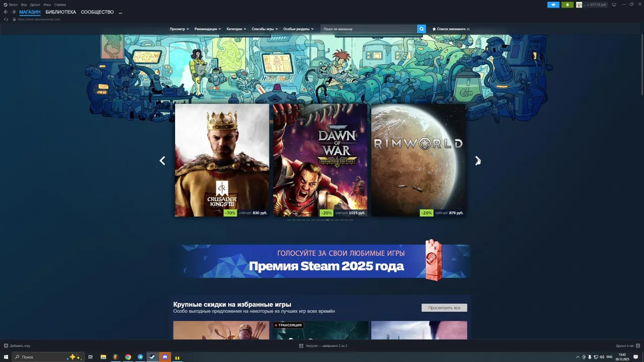Open the Dawn of War Definitive Edition card
Viewport: 644px width, 362px height.
[x=320, y=160]
